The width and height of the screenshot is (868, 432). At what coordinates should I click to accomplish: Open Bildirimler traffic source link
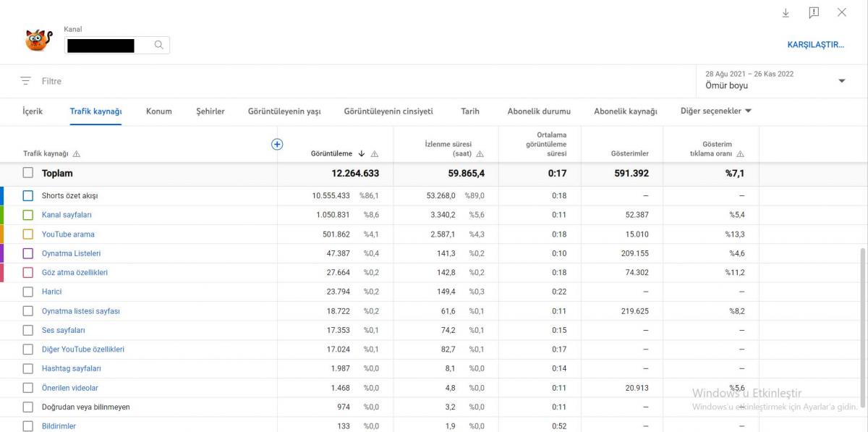coord(59,426)
